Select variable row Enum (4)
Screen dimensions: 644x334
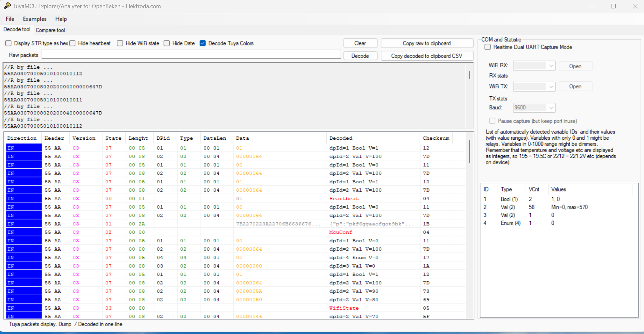pos(557,223)
